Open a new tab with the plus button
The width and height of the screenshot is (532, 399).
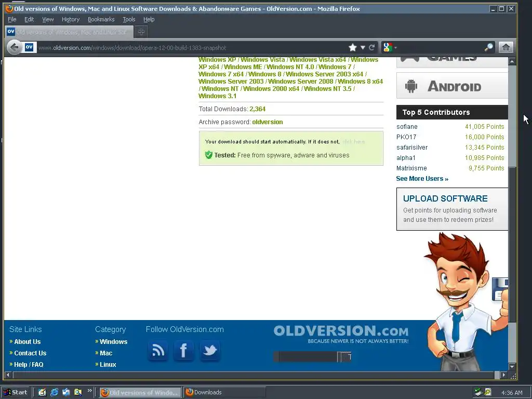click(141, 32)
